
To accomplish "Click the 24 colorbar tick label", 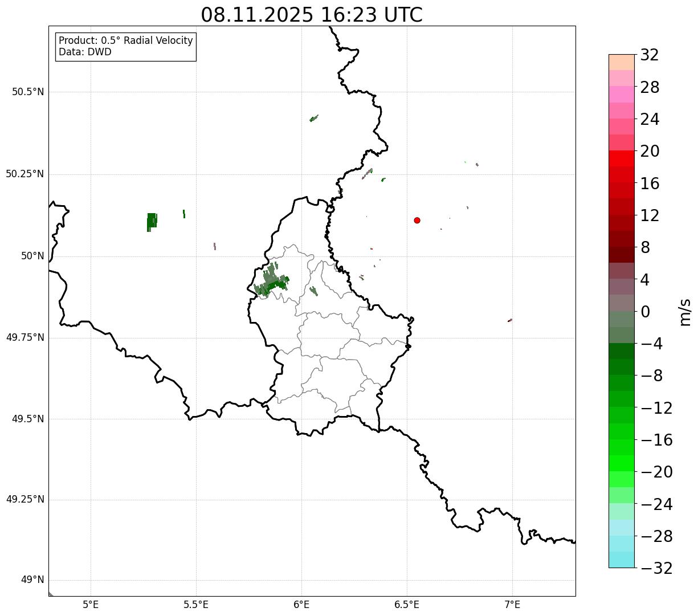I will click(x=650, y=119).
